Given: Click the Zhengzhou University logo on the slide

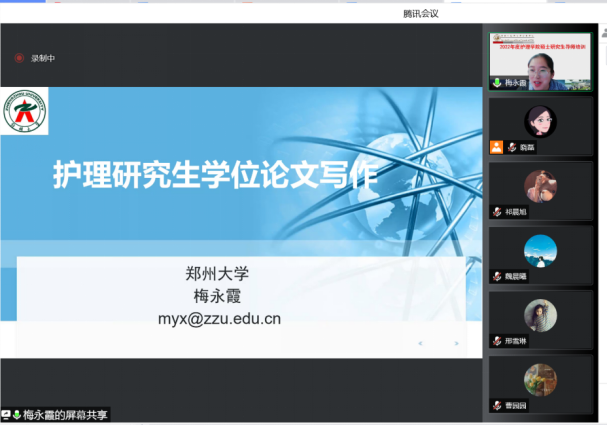Looking at the screenshot, I should pos(24,111).
